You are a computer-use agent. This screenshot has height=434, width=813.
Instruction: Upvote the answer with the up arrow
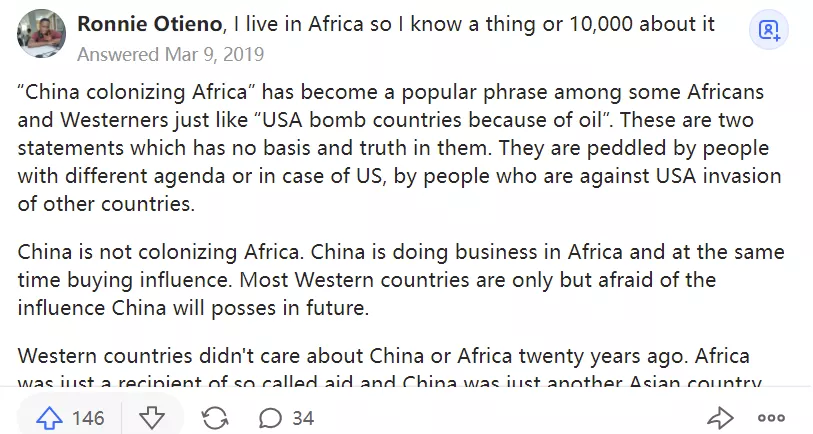(49, 417)
